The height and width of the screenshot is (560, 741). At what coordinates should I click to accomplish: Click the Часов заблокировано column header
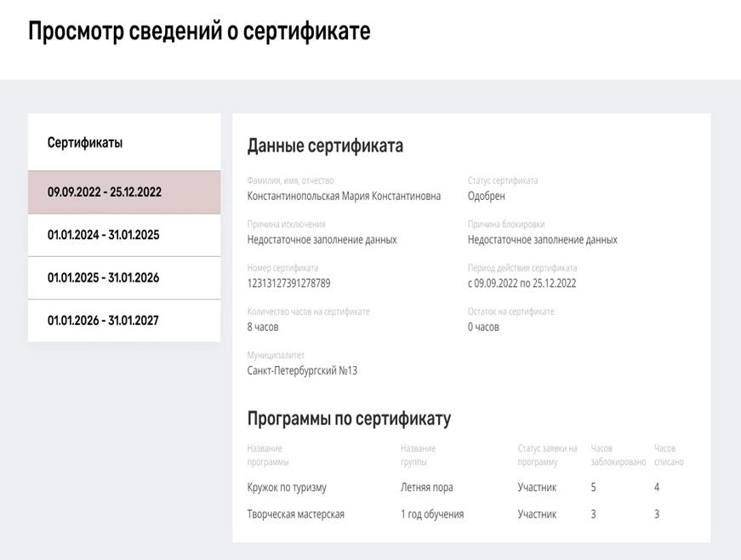618,455
